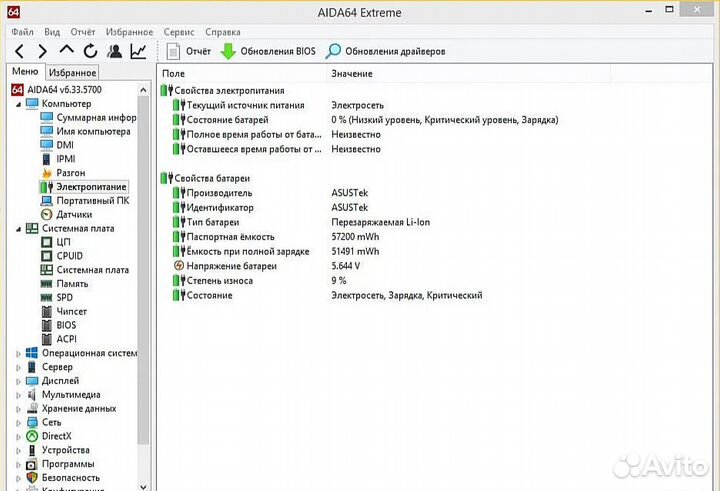This screenshot has height=491, width=720.
Task: Click the Мультимедиа speaker icon
Action: pyautogui.click(x=32, y=395)
